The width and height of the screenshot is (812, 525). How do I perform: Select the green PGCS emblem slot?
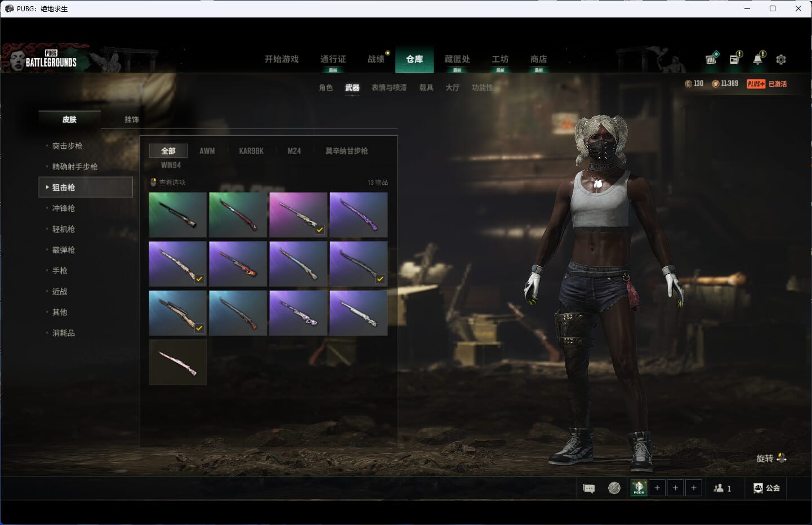pyautogui.click(x=639, y=488)
